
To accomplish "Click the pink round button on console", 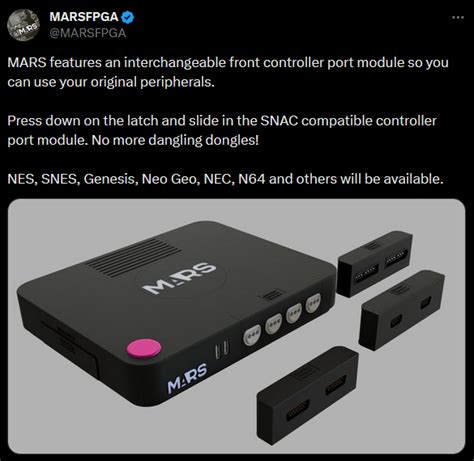I will click(x=144, y=348).
